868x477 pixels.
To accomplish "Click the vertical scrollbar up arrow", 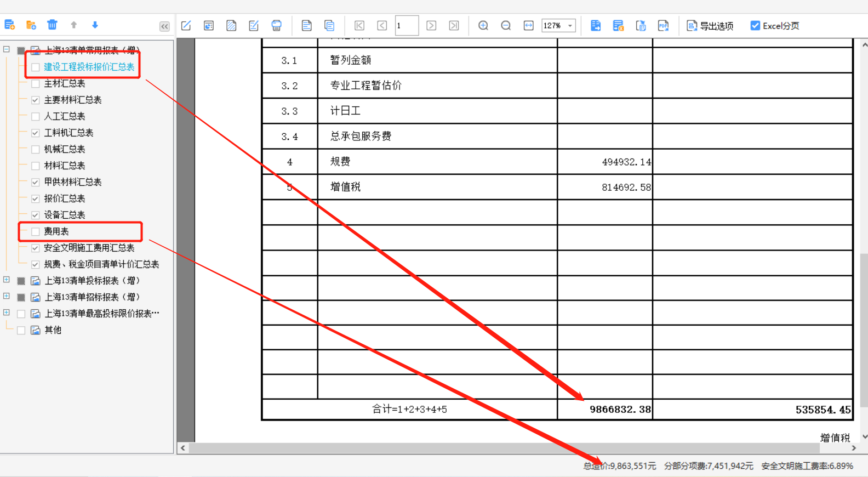I will (x=864, y=45).
